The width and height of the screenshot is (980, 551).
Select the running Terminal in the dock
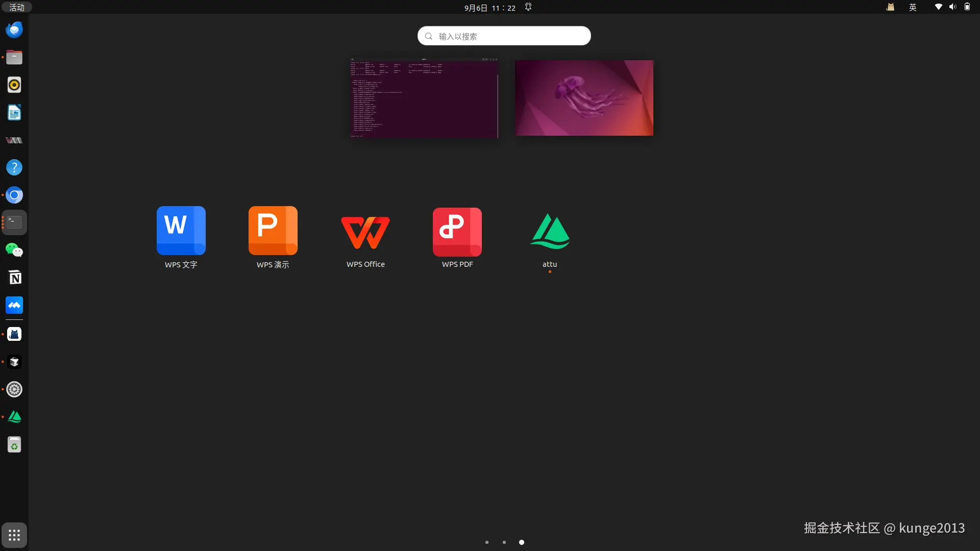click(x=14, y=222)
